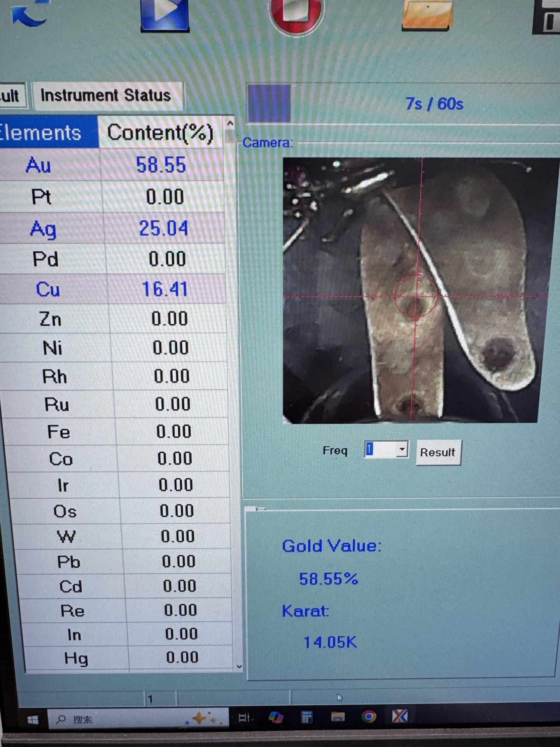Select the Os element row
560x747 pixels.
[x=120, y=511]
